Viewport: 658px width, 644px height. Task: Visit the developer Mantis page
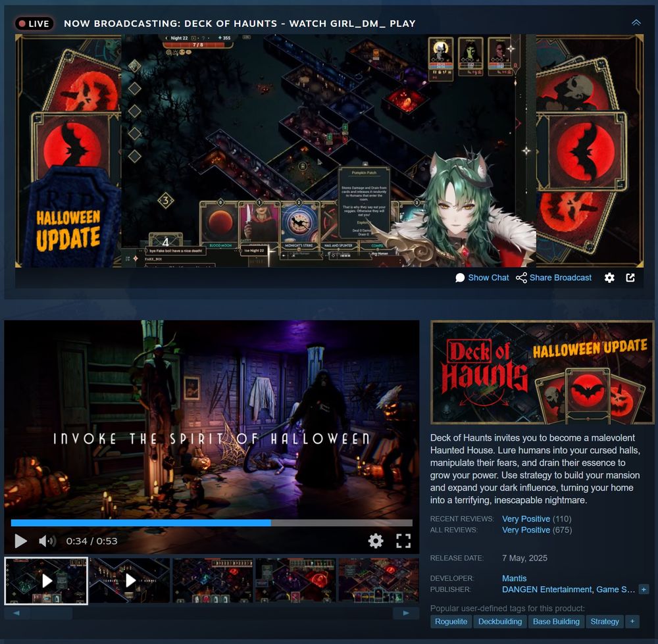click(x=514, y=578)
